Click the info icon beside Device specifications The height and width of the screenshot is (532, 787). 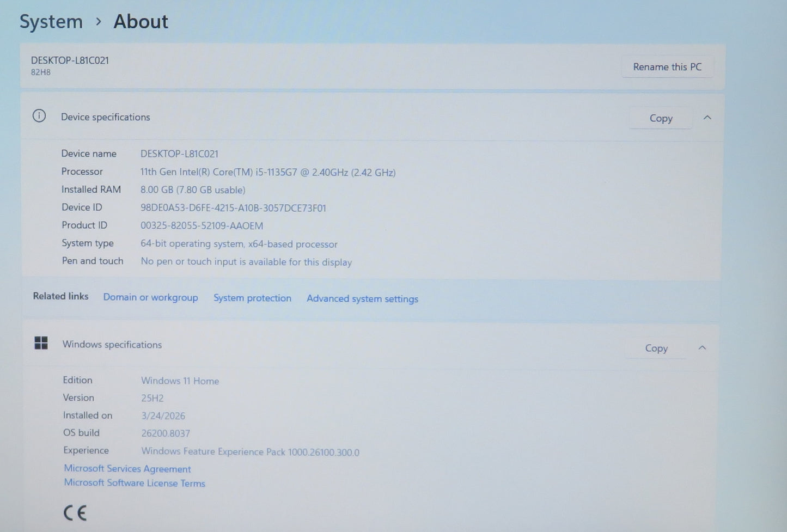point(39,116)
